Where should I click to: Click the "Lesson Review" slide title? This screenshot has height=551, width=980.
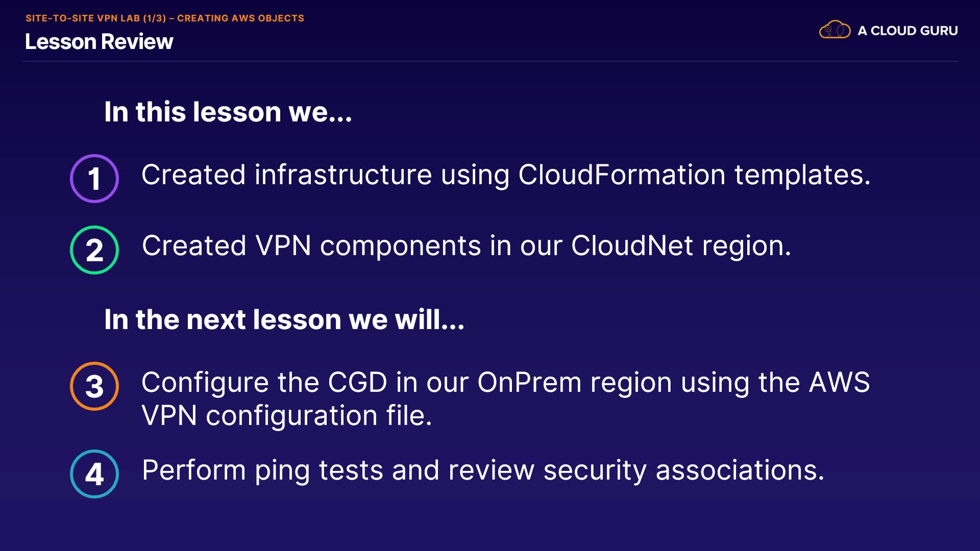[x=99, y=41]
